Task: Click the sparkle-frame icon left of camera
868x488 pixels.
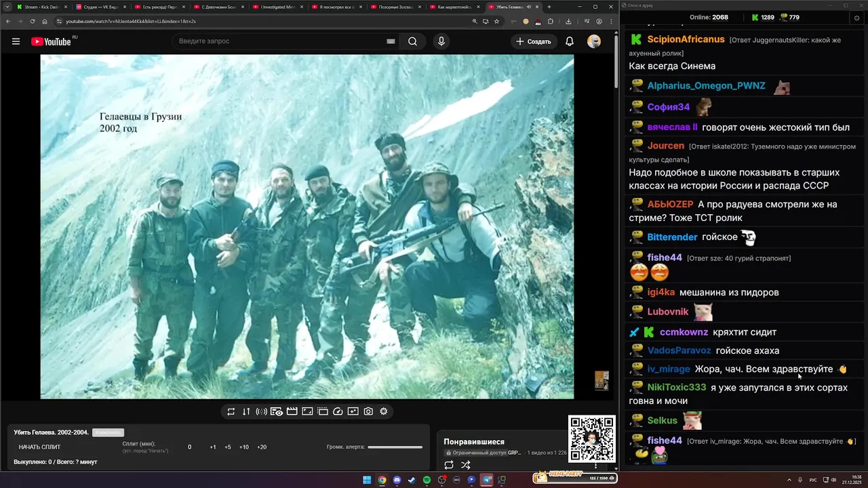Action: [353, 411]
